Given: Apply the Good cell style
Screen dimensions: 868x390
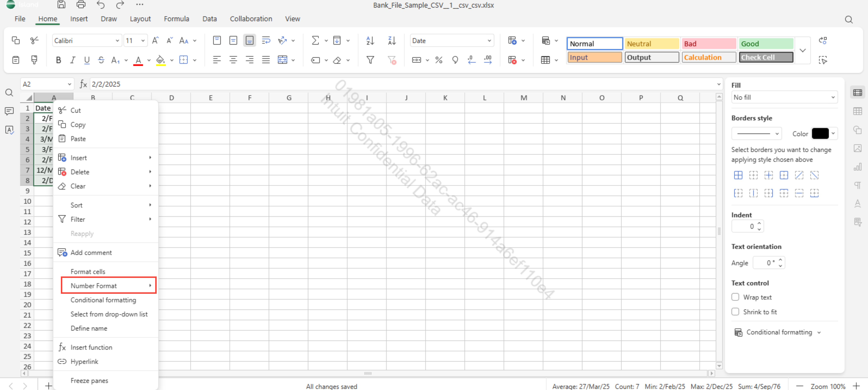Looking at the screenshot, I should (766, 44).
